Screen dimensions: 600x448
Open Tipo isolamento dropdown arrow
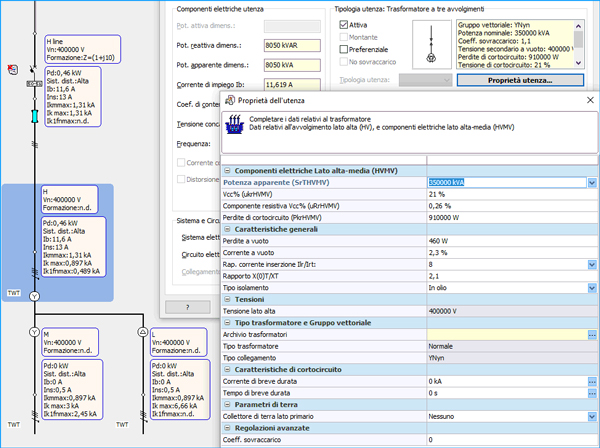coord(592,288)
